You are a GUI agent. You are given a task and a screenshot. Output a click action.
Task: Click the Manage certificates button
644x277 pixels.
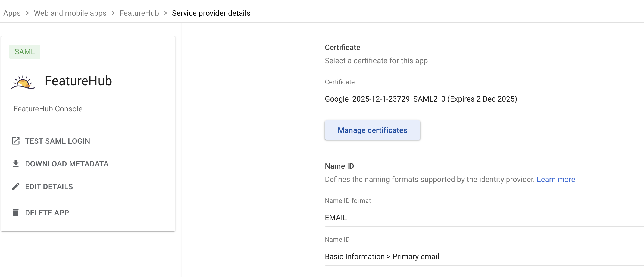pyautogui.click(x=372, y=130)
